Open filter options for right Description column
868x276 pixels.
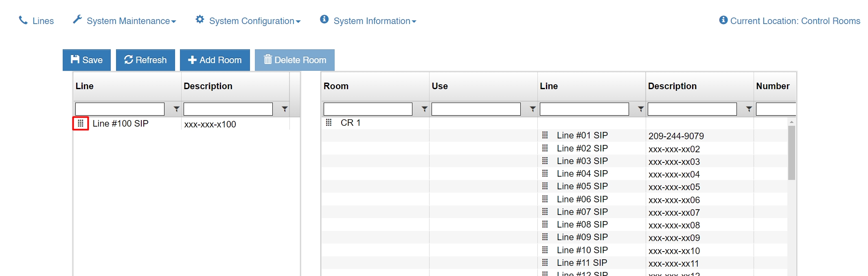pos(749,109)
